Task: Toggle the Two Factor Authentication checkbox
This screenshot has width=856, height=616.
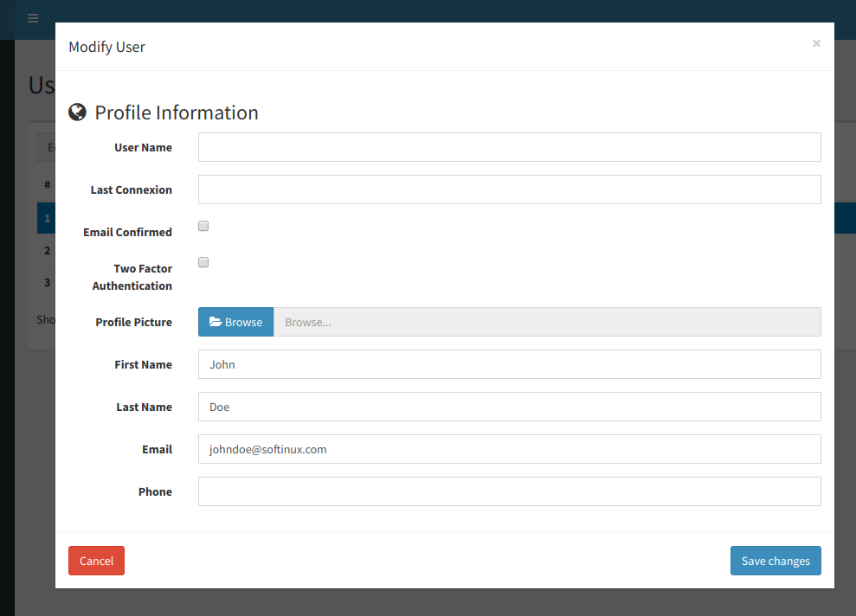Action: point(203,263)
